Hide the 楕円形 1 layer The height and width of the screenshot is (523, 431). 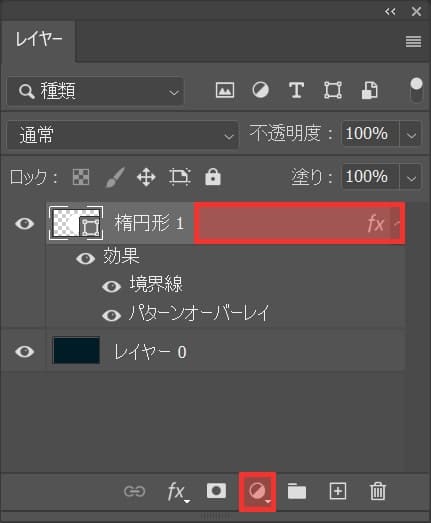(x=25, y=223)
